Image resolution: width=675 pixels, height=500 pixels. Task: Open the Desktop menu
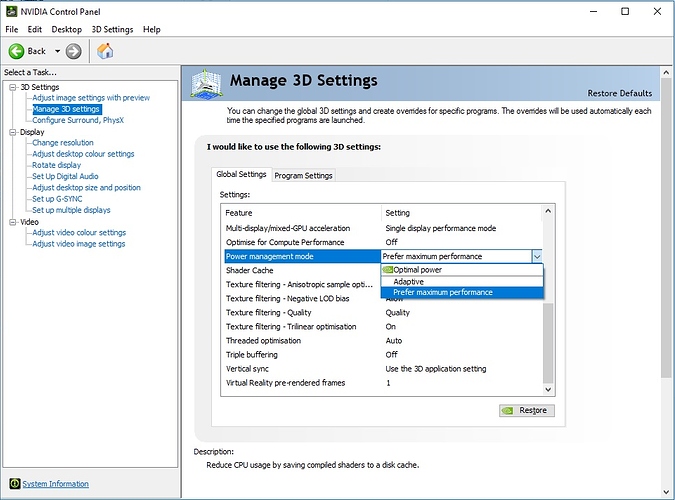[x=66, y=30]
